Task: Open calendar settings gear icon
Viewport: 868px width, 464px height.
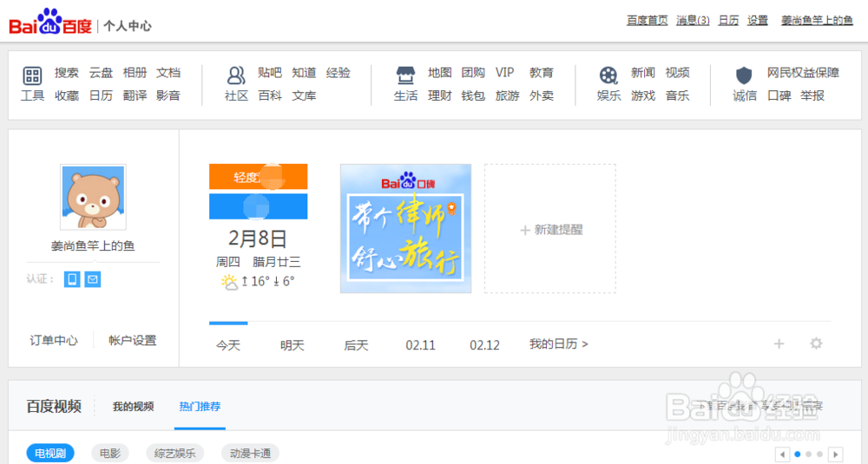Action: 816,343
